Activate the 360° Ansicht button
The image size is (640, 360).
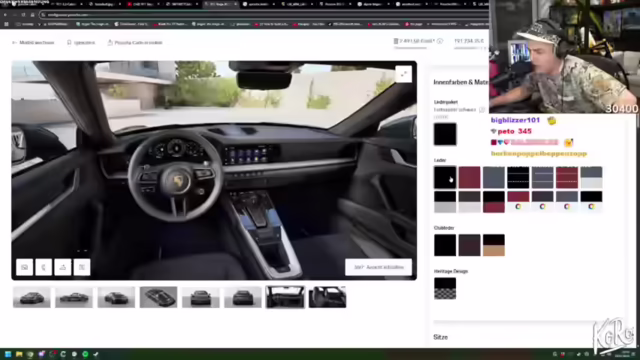[378, 267]
